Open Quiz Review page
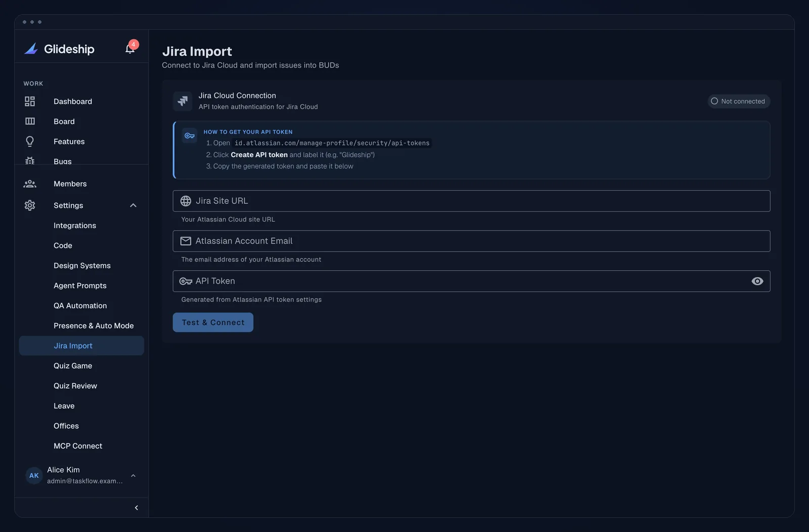The width and height of the screenshot is (809, 532). point(81,386)
